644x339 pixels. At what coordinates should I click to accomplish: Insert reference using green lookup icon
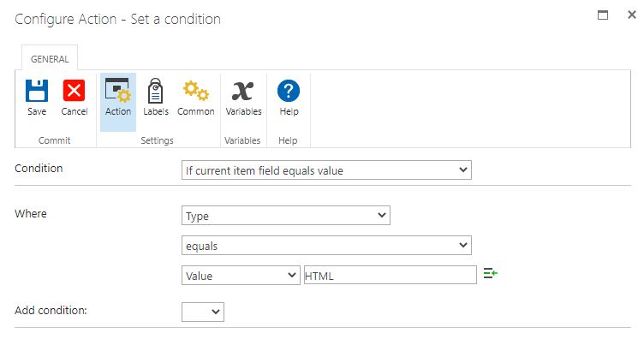490,273
